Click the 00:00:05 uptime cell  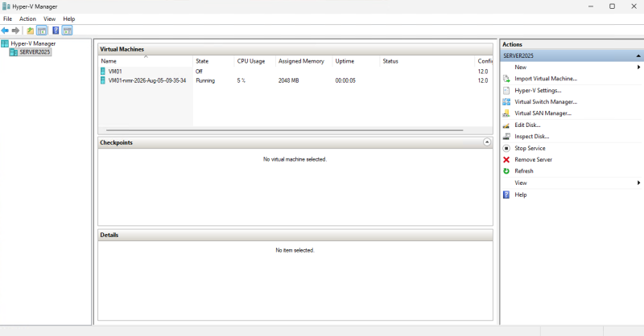coord(345,80)
